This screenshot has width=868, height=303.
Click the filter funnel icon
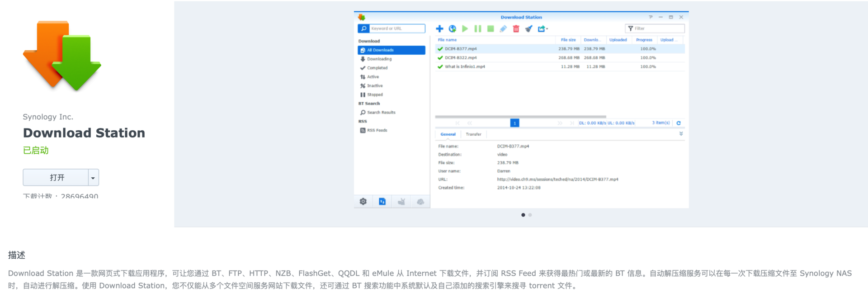coord(630,28)
